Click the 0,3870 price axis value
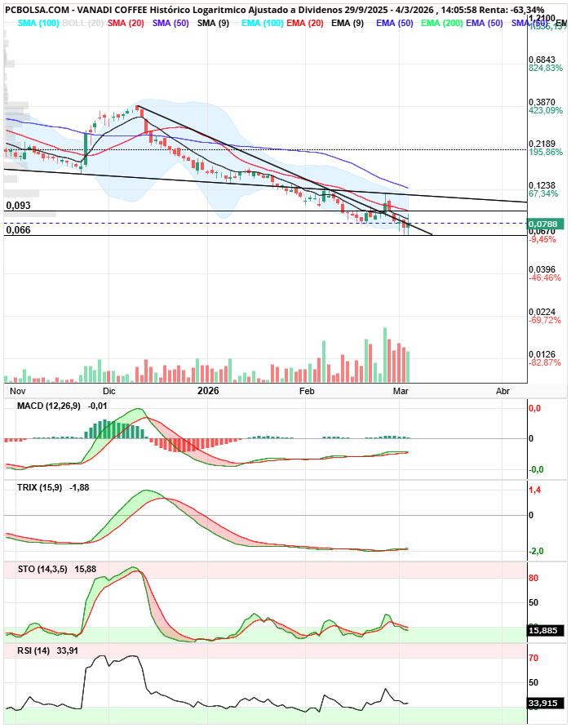This screenshot has width=571, height=728. tap(542, 102)
